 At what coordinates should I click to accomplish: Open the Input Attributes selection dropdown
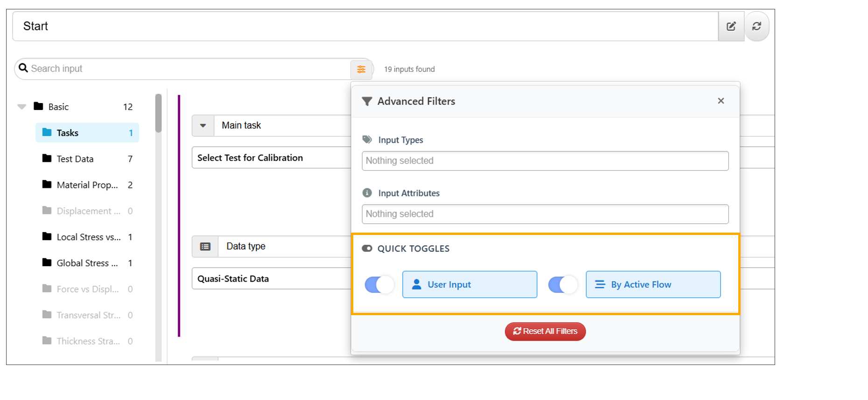point(545,214)
